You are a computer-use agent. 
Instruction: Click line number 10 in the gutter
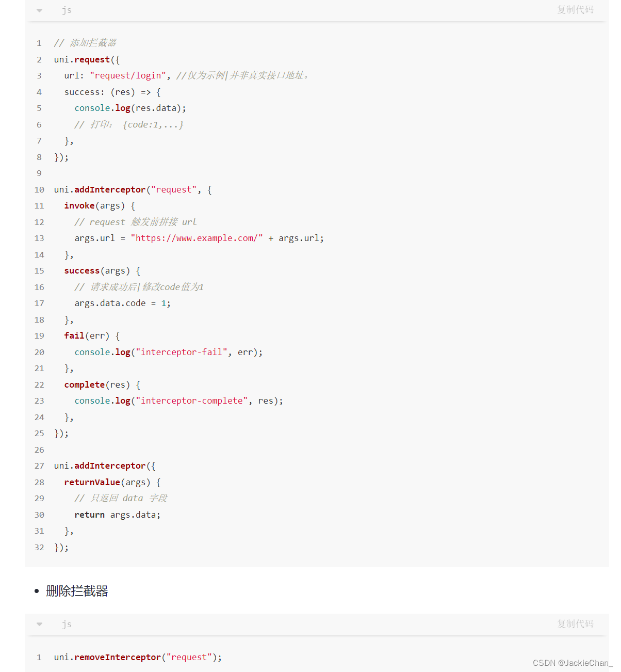(39, 190)
